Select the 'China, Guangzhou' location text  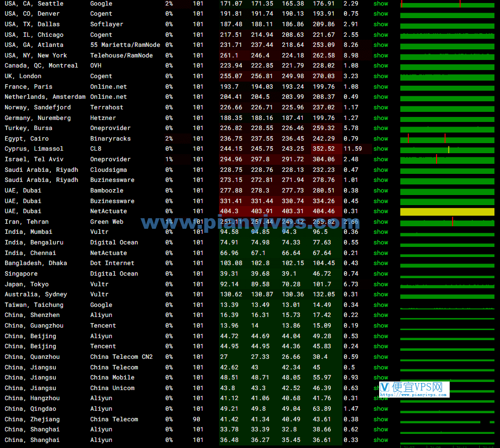tap(34, 326)
